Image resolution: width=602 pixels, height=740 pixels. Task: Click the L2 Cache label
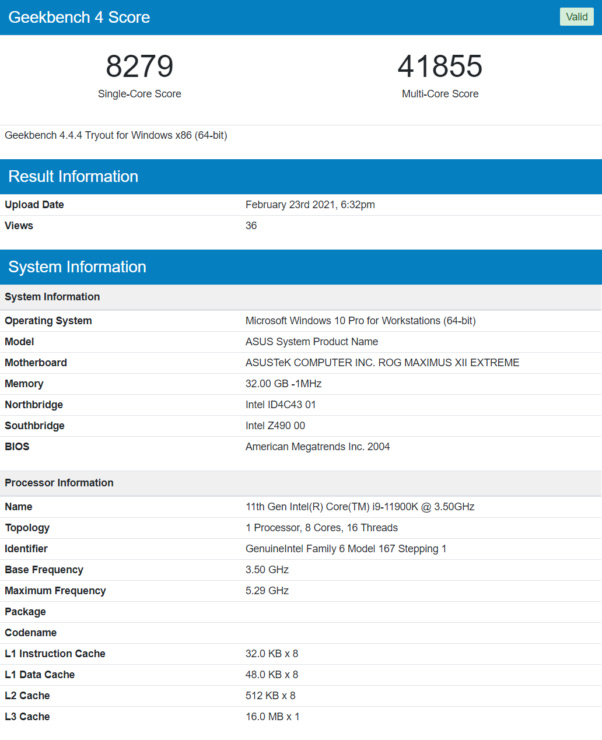(x=27, y=696)
